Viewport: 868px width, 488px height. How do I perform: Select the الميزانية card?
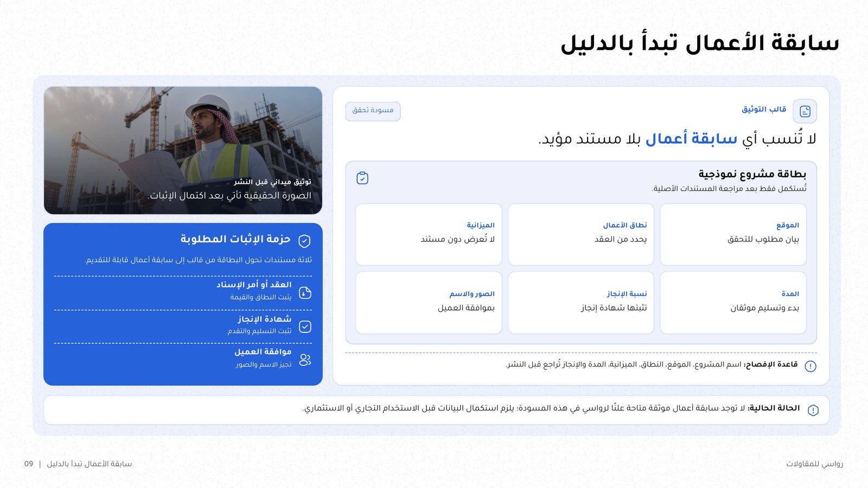pyautogui.click(x=429, y=234)
